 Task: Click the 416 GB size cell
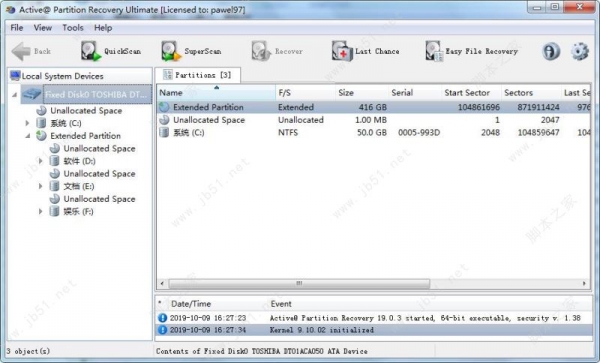coord(373,107)
